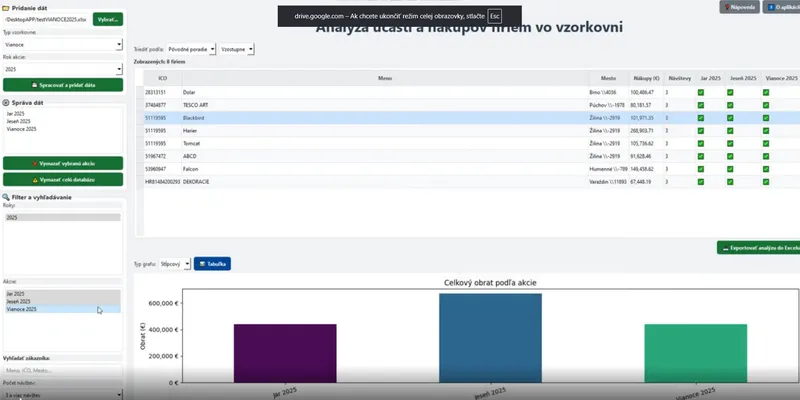This screenshot has height=400, width=800.
Task: Toggle Vianoce 2025 checkbox in Dolar row
Action: pyautogui.click(x=766, y=92)
